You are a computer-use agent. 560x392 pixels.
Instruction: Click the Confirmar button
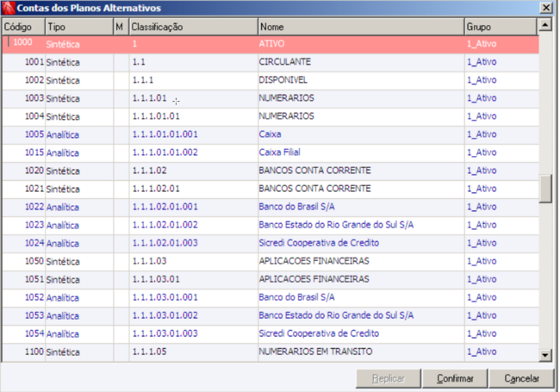pos(455,378)
